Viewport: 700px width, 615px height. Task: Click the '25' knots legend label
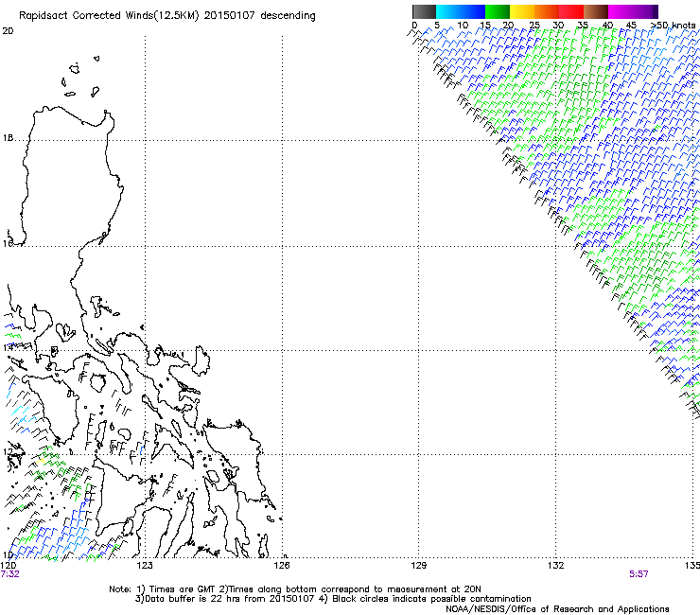click(534, 25)
